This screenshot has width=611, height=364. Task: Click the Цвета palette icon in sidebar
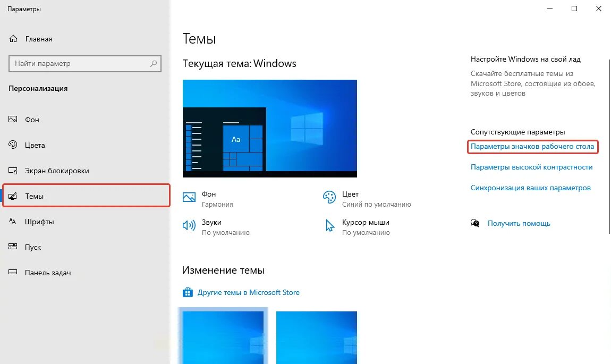pyautogui.click(x=13, y=145)
